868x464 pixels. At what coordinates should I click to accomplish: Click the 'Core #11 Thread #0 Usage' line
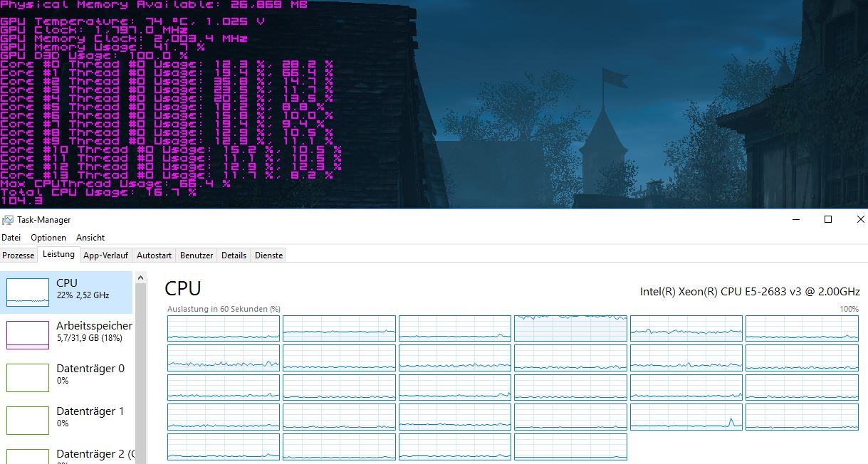(171, 158)
